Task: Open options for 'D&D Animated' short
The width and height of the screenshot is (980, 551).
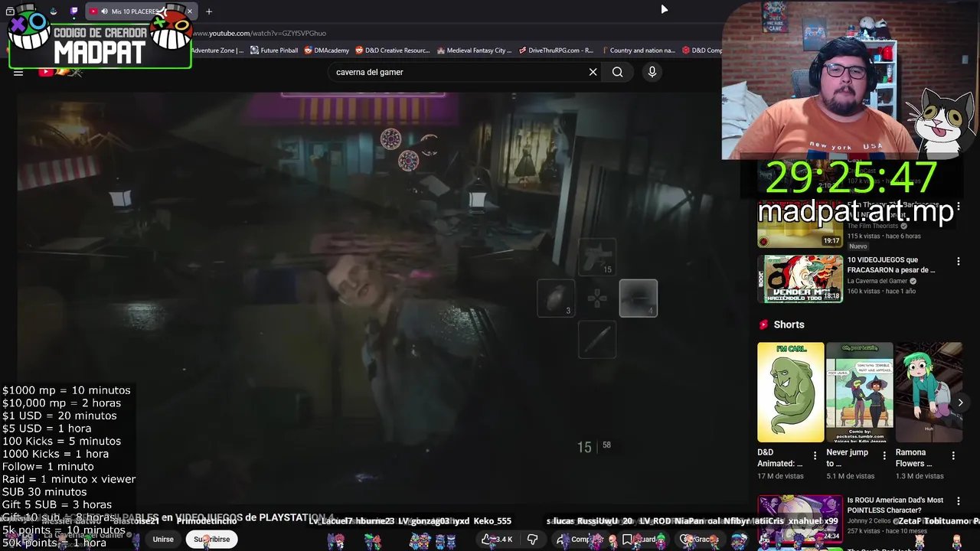Action: coord(815,455)
